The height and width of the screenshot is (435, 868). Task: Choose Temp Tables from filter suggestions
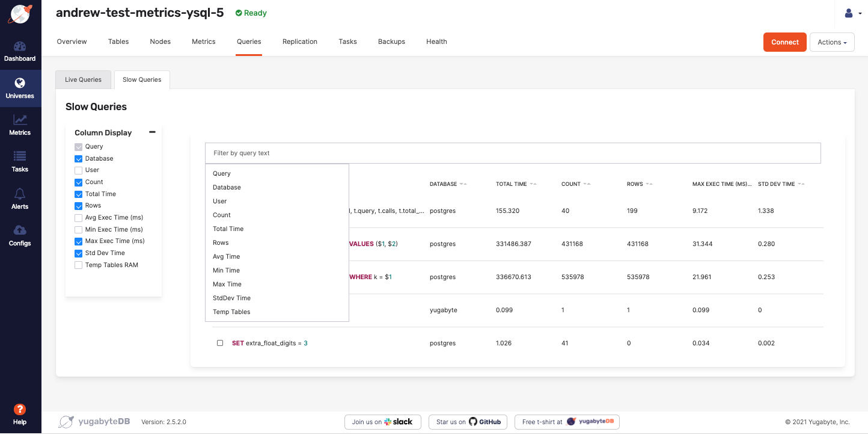(277, 312)
